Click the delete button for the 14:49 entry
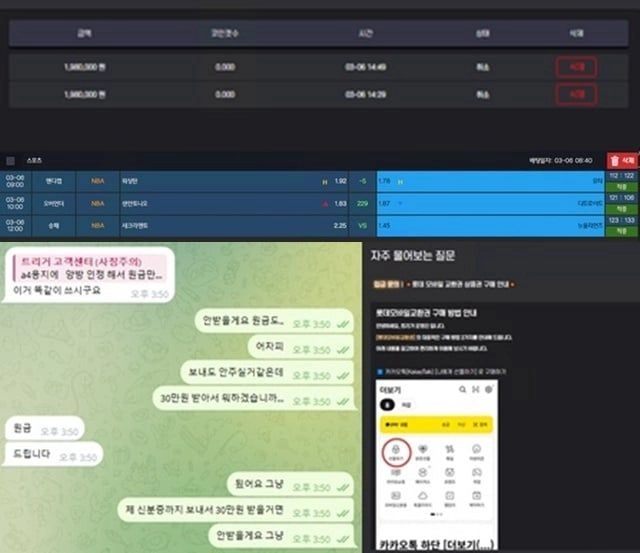Screen dimensions: 640x553 coord(576,67)
